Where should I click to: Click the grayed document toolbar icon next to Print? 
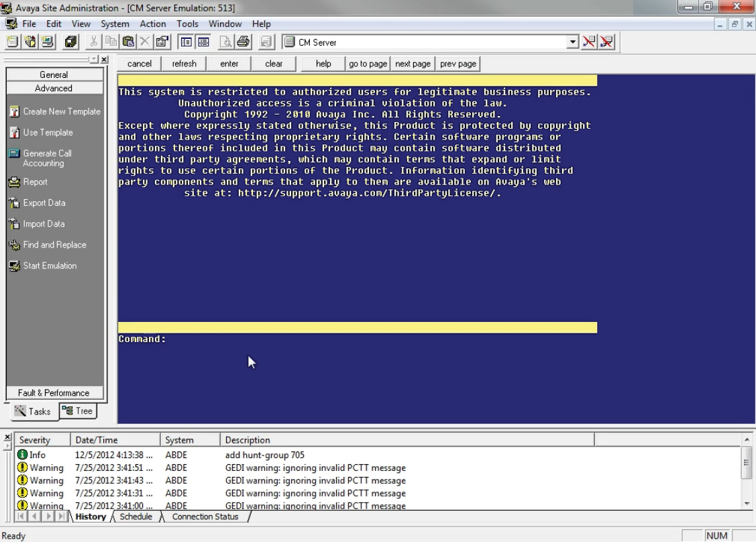[266, 42]
